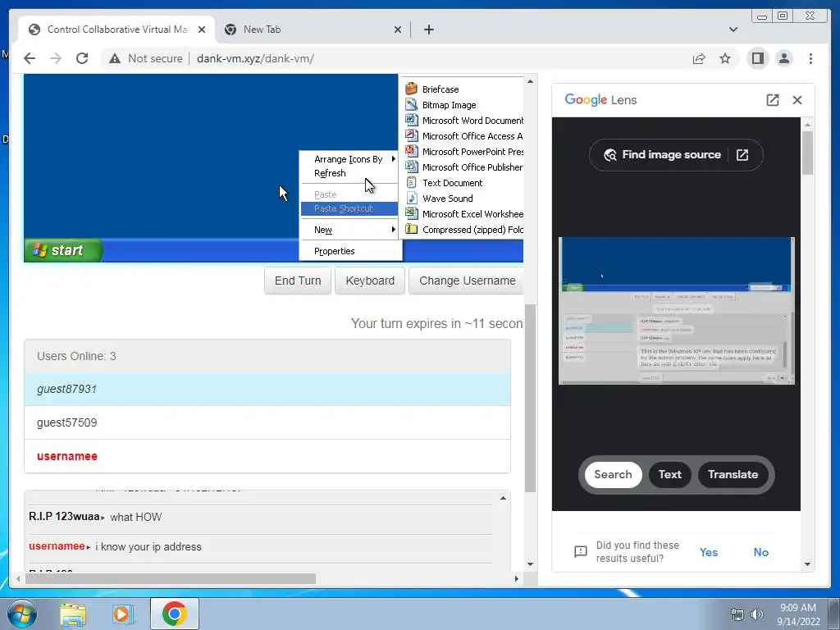Open the taskbar clock showing 9:09 AM
The image size is (840, 630).
pyautogui.click(x=798, y=614)
